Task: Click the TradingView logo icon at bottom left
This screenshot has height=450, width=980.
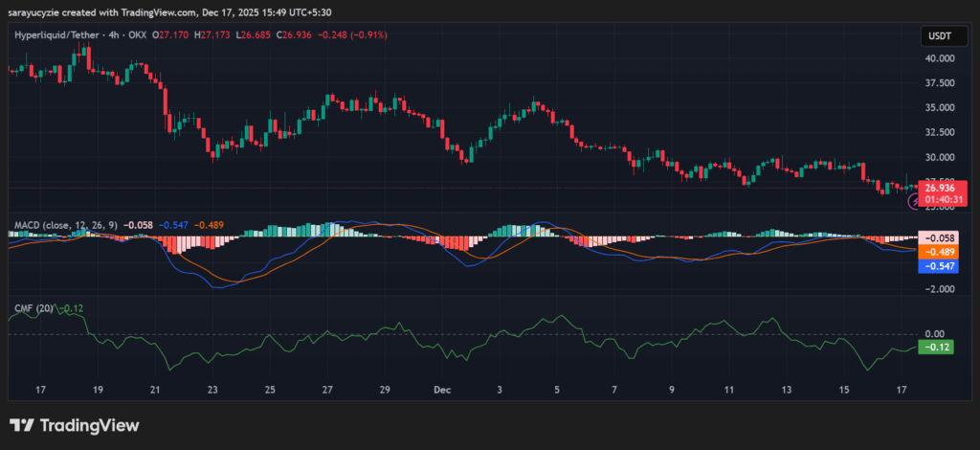Action: (x=21, y=425)
